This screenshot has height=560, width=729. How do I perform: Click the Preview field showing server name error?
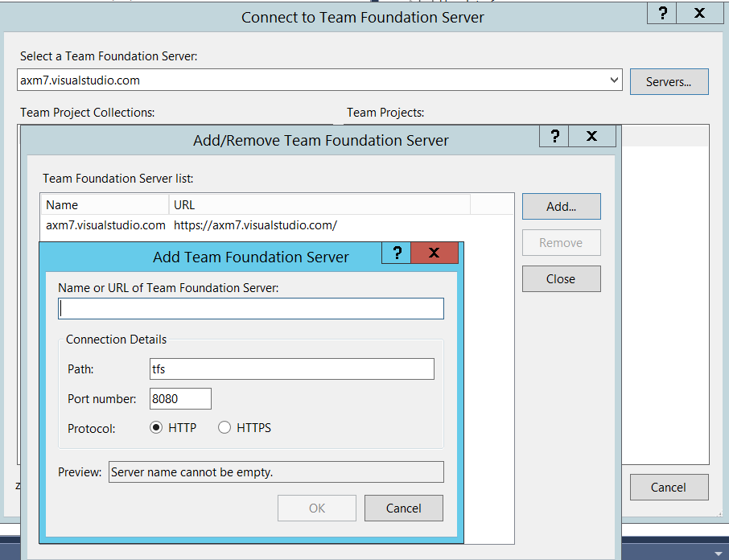pos(276,472)
